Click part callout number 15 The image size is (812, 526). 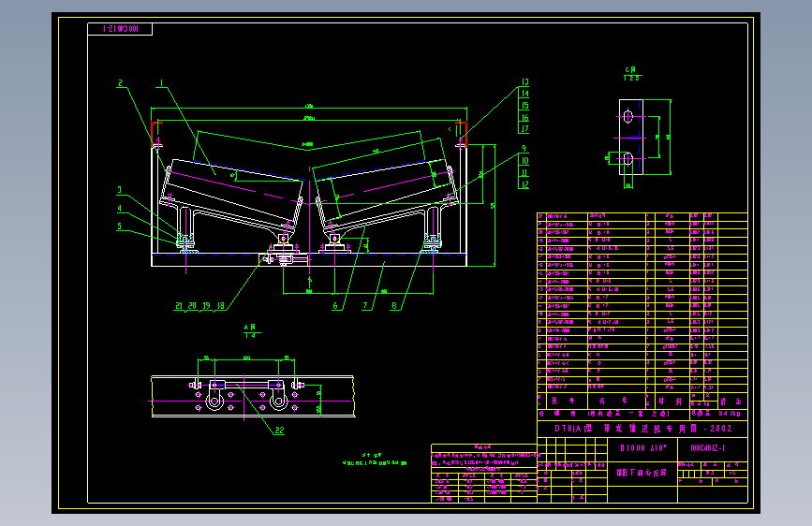click(x=524, y=106)
